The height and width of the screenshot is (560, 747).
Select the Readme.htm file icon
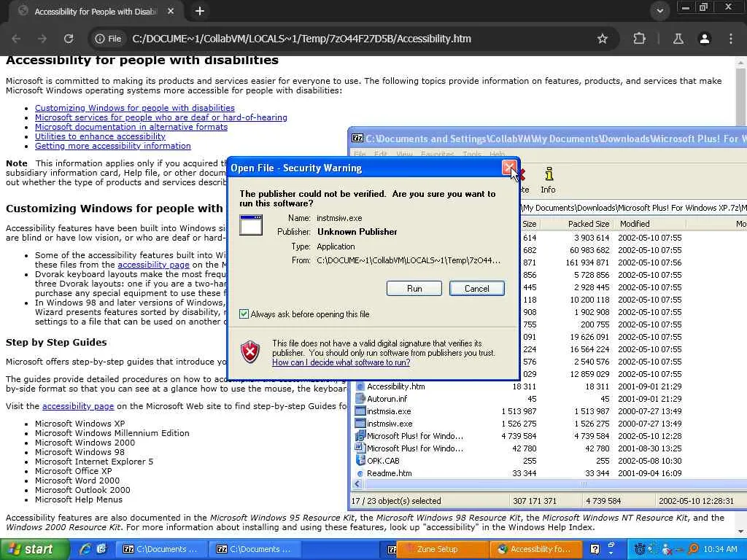[360, 473]
